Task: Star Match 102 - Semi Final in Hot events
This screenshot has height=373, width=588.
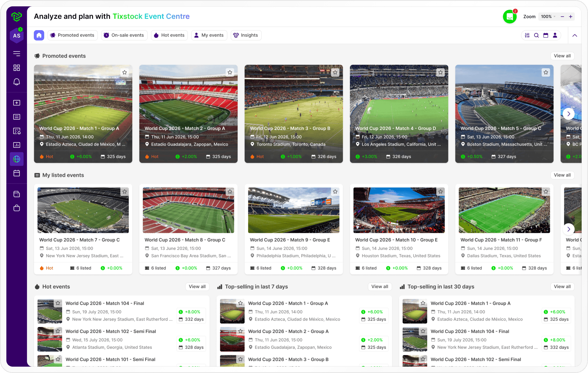Action: (x=58, y=331)
